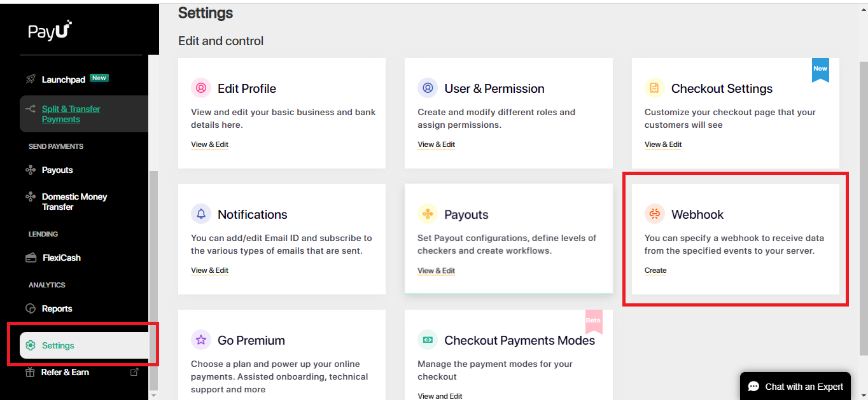Image resolution: width=868 pixels, height=400 pixels.
Task: Click the Go Premium star icon
Action: 201,340
